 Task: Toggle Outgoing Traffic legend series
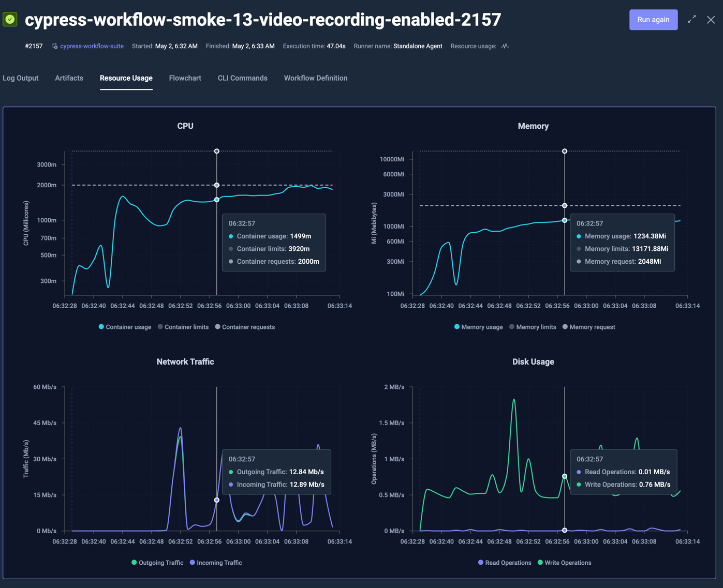(x=157, y=563)
